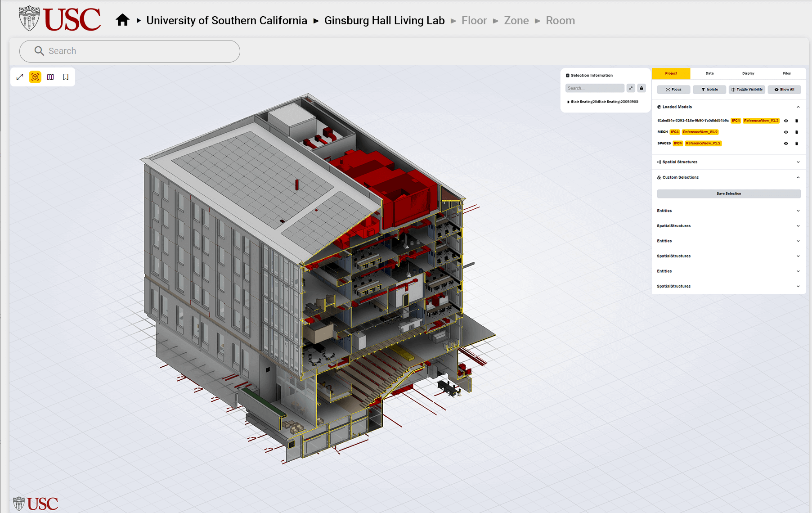Select the highlighted 3D model view icon
Screen dimensions: 812x513
click(x=35, y=77)
